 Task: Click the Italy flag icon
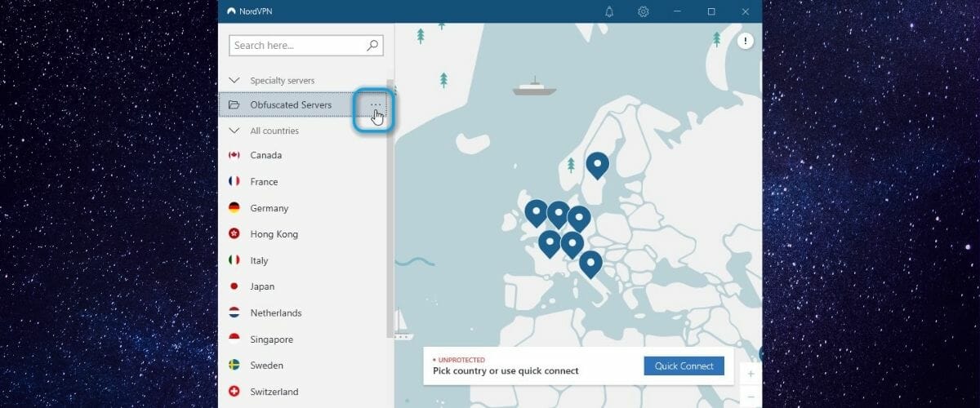pos(234,259)
